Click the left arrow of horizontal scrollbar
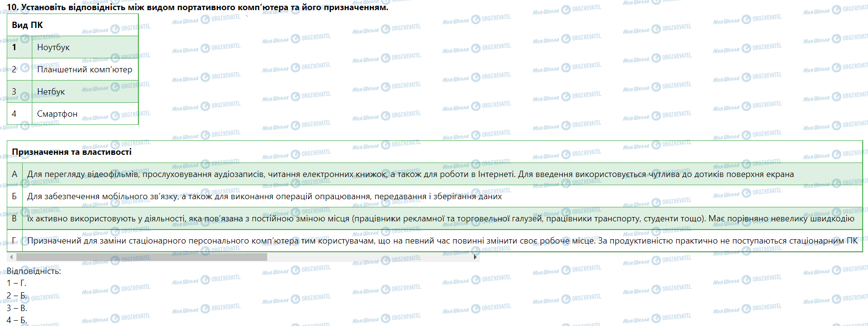 tap(11, 257)
